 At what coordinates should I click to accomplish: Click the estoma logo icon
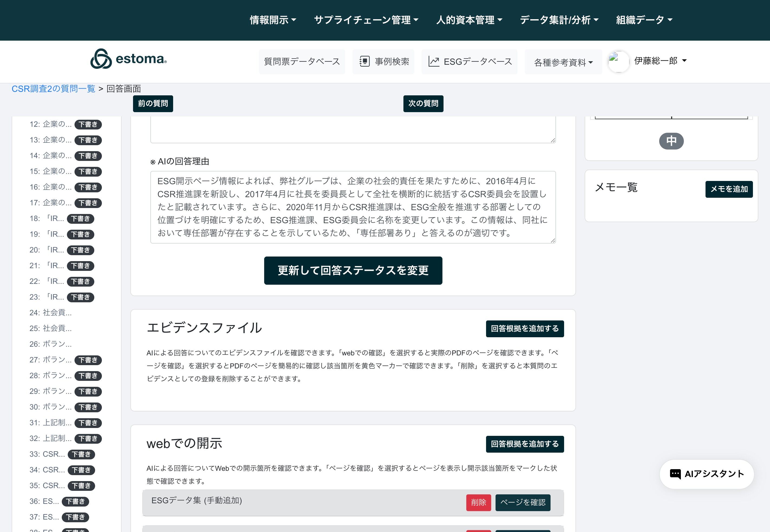101,59
